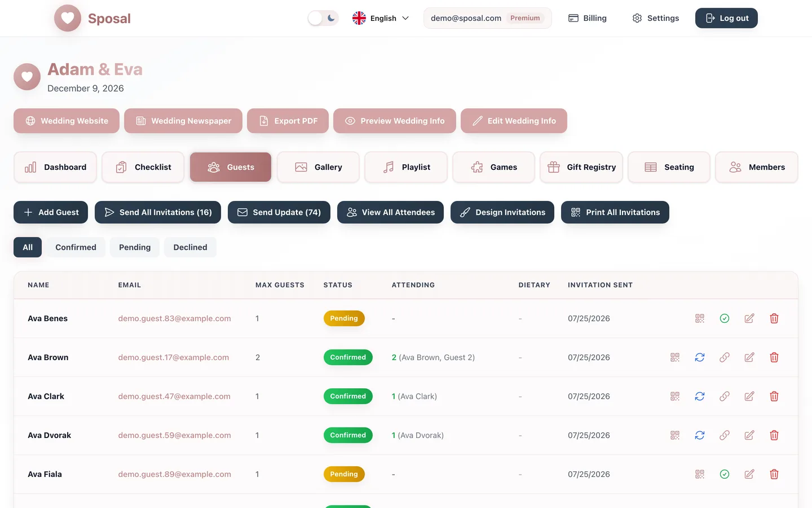Open QR code for Ava Benes
Image resolution: width=812 pixels, height=508 pixels.
[700, 318]
